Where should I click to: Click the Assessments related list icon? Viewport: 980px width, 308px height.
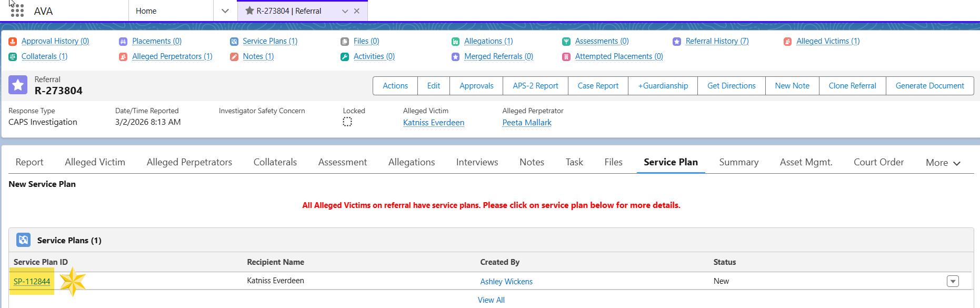pyautogui.click(x=566, y=41)
